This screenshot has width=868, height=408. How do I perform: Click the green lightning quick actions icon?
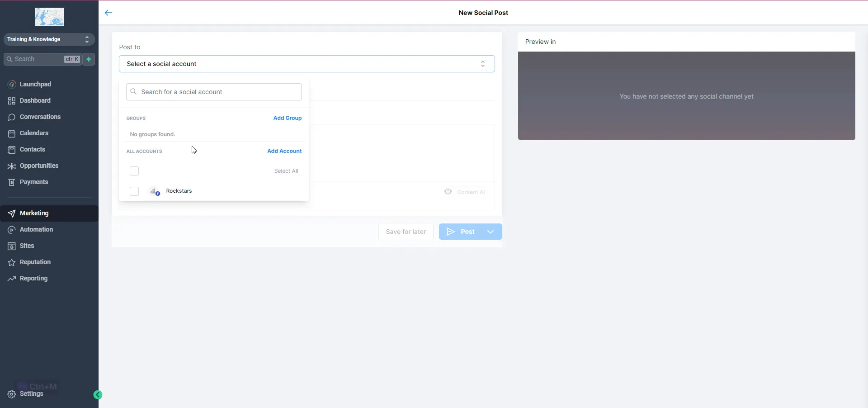89,59
